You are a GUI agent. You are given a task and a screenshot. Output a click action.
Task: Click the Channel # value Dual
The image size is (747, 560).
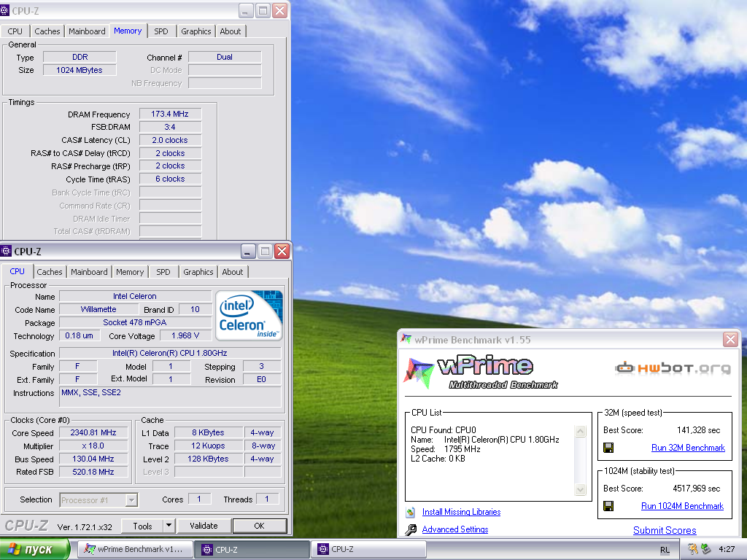click(x=225, y=57)
